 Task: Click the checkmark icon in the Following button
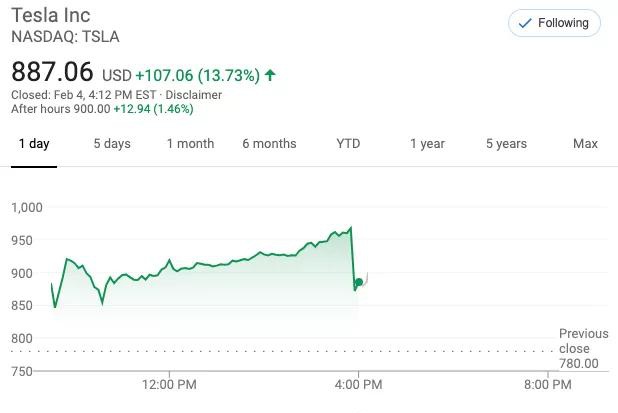pyautogui.click(x=525, y=23)
